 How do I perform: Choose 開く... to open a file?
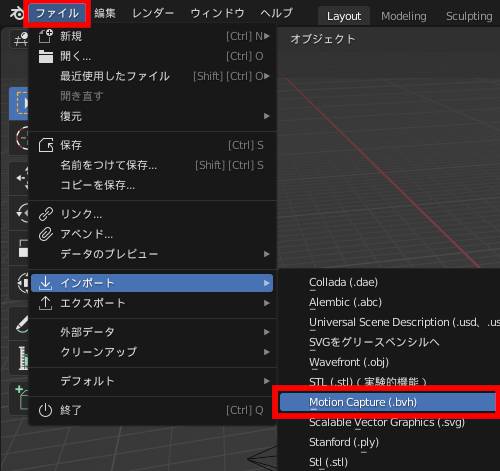click(152, 56)
